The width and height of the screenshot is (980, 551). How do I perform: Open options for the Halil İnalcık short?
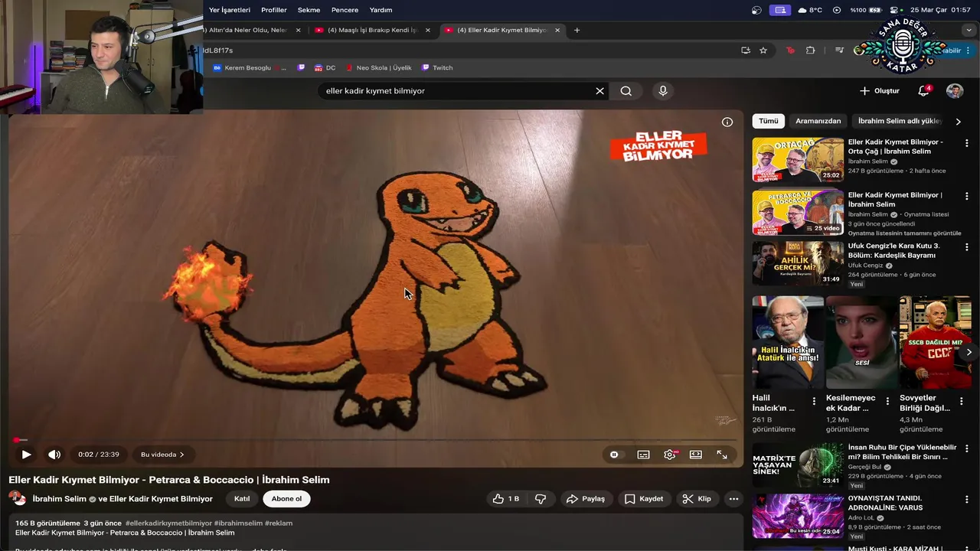coord(814,401)
